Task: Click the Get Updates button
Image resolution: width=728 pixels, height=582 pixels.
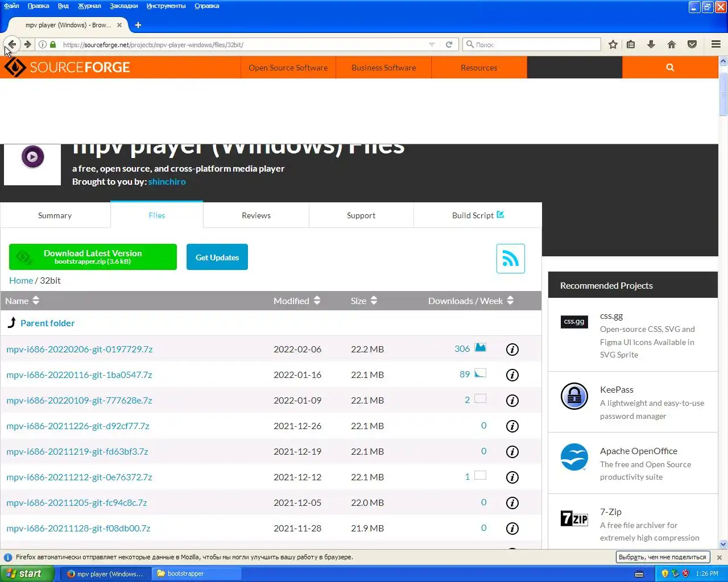Action: (217, 257)
